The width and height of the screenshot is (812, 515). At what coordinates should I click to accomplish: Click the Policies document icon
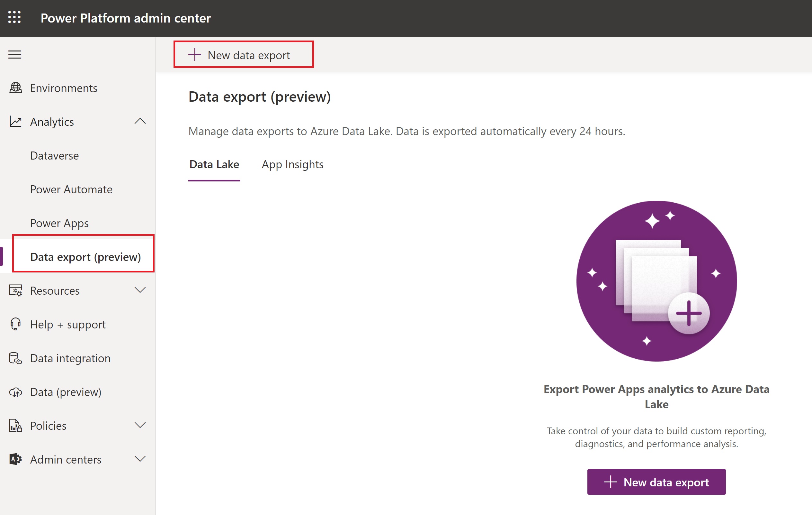pyautogui.click(x=15, y=426)
